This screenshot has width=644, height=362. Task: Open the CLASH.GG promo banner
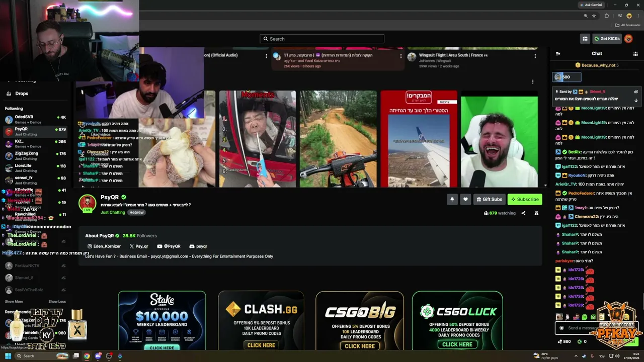(x=261, y=320)
